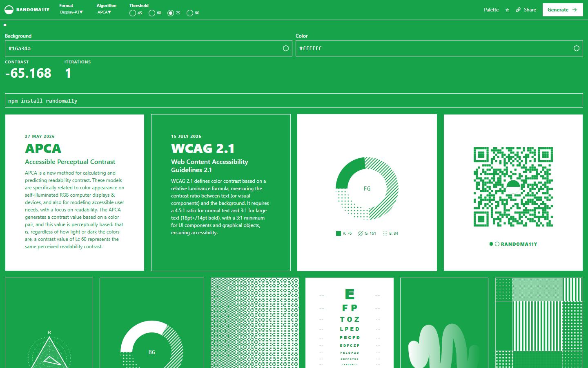
Task: Select the 60 threshold radio button
Action: pos(152,13)
